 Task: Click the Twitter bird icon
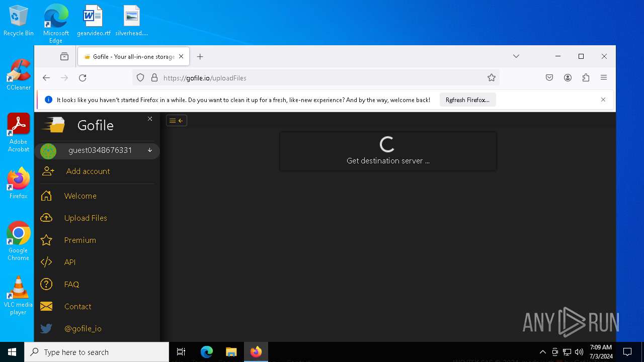pos(46,328)
